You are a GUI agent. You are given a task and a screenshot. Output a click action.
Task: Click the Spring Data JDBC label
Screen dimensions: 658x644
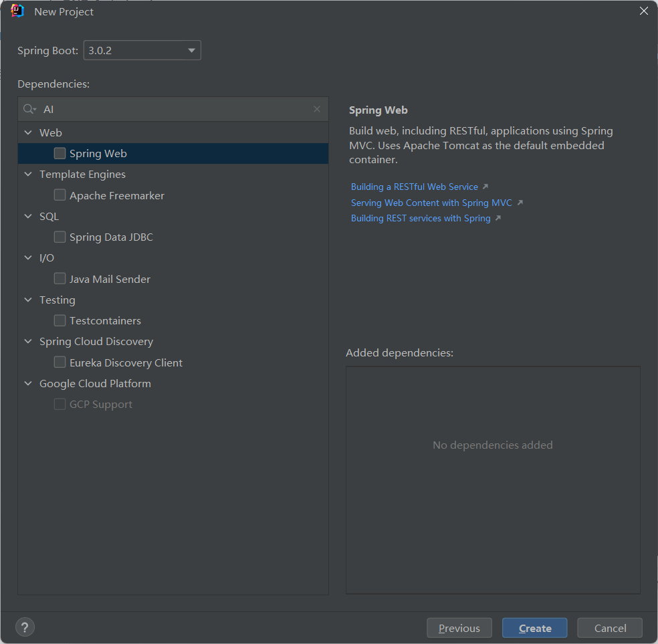click(111, 237)
